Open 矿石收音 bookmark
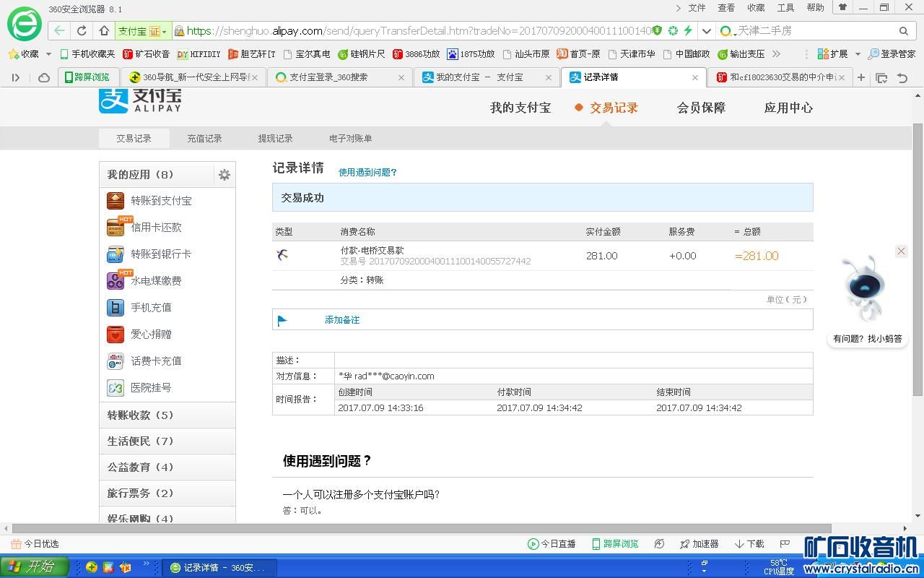 click(147, 54)
